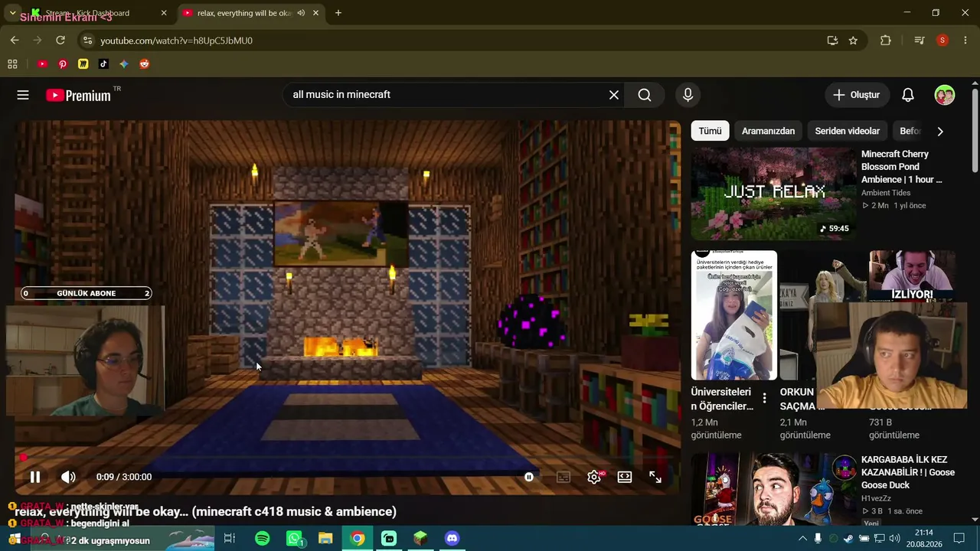This screenshot has height=551, width=980.
Task: Open the Miro bookmark
Action: coord(83,64)
